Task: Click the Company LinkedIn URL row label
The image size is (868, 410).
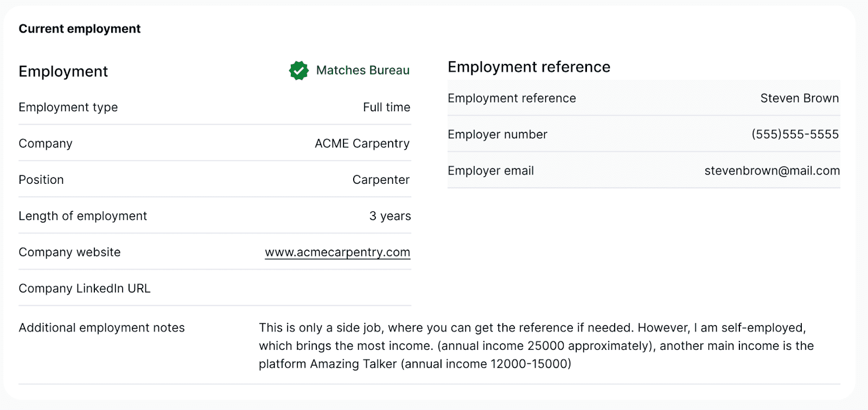Action: click(x=85, y=289)
